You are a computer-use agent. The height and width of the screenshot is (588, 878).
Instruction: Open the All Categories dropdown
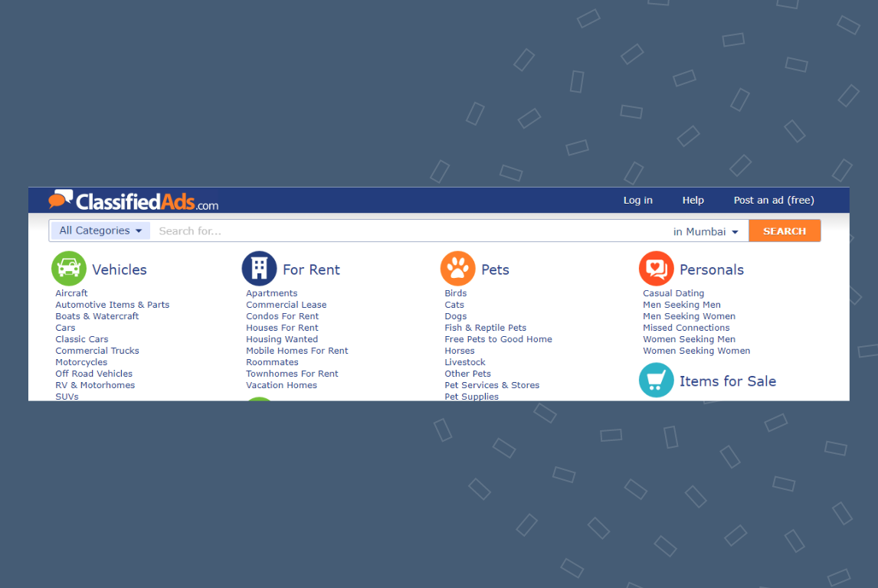[99, 230]
